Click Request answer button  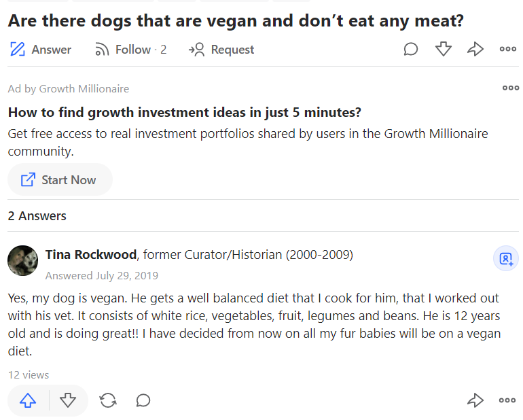coord(221,50)
